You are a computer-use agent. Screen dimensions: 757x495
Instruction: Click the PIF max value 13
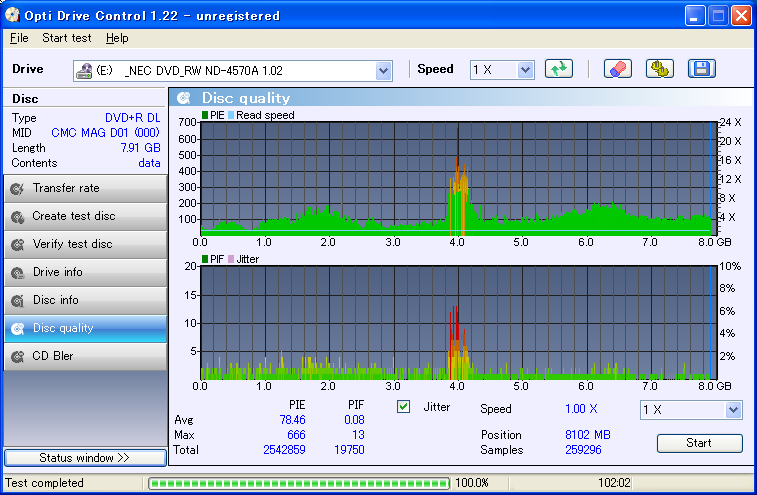pos(358,435)
